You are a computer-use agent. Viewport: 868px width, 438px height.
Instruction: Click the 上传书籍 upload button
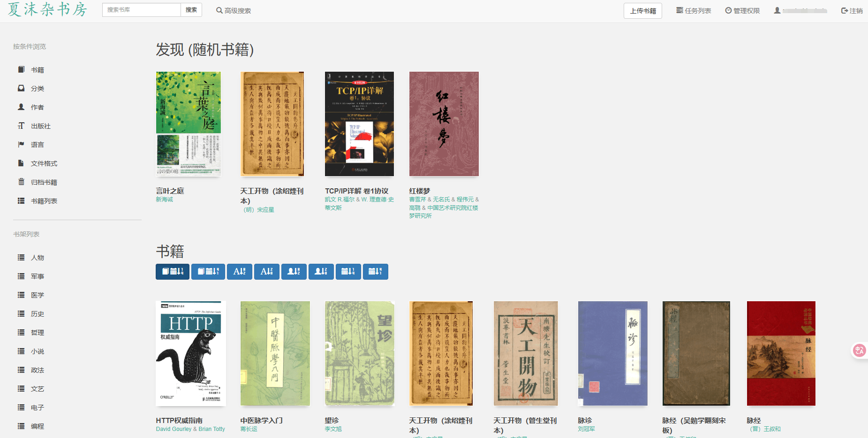point(643,11)
